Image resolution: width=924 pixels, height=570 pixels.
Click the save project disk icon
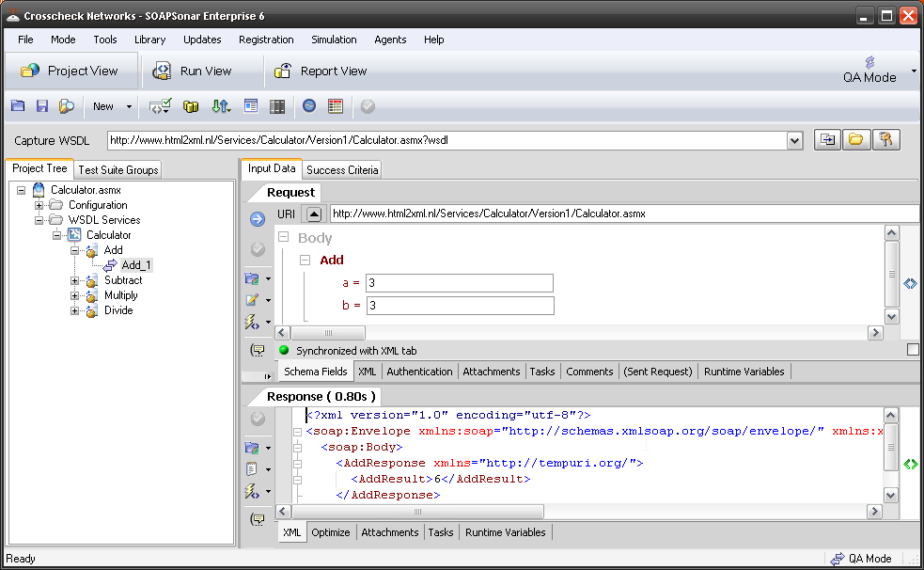click(x=42, y=106)
